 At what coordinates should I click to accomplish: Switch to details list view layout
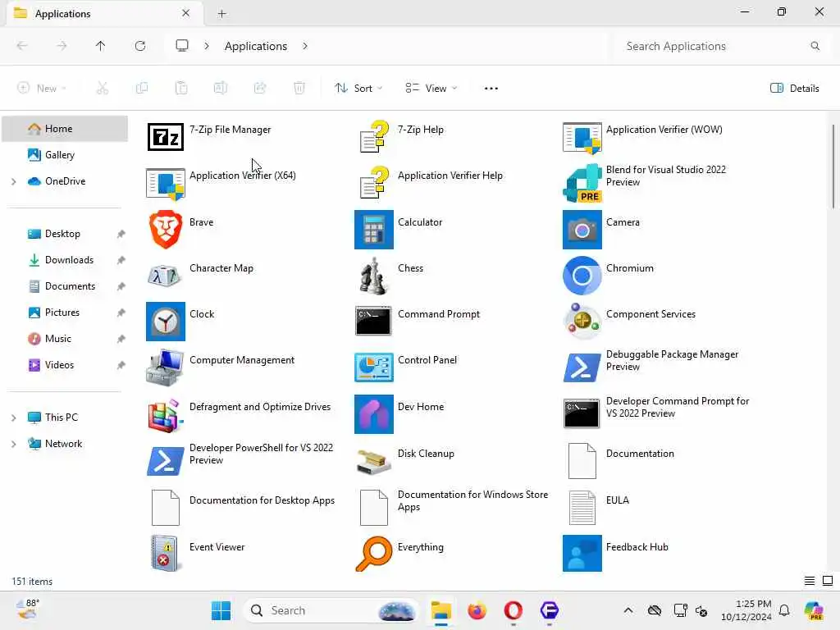click(x=810, y=581)
